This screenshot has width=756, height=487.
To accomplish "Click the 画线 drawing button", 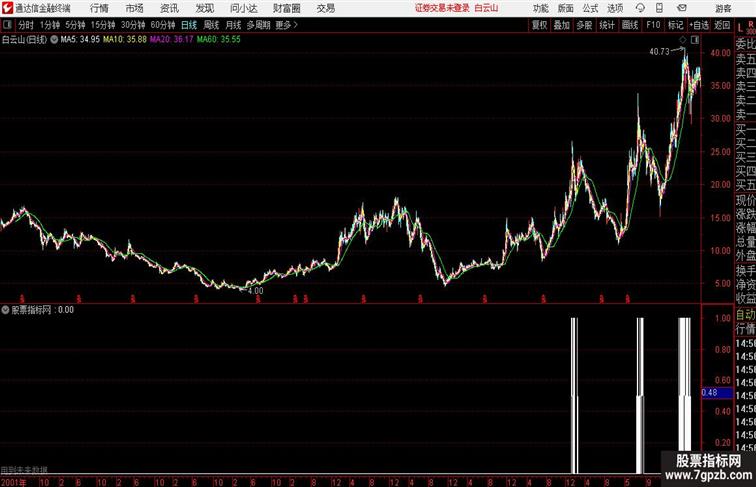I will (630, 25).
